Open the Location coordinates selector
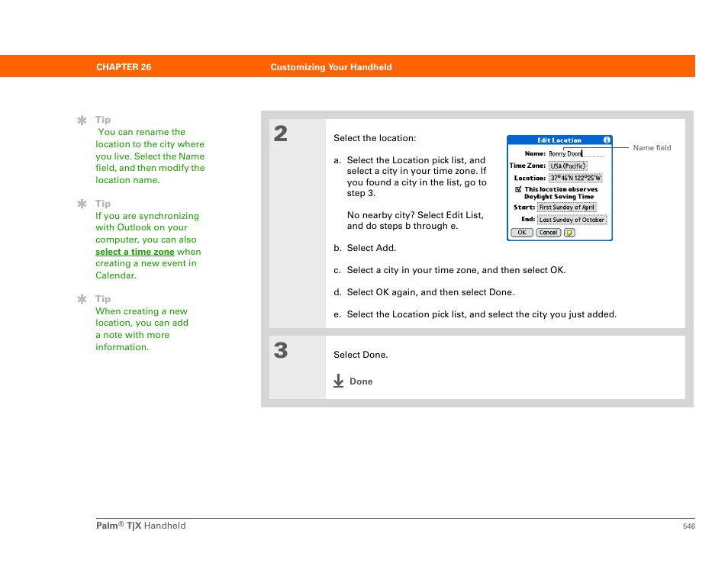 (575, 178)
